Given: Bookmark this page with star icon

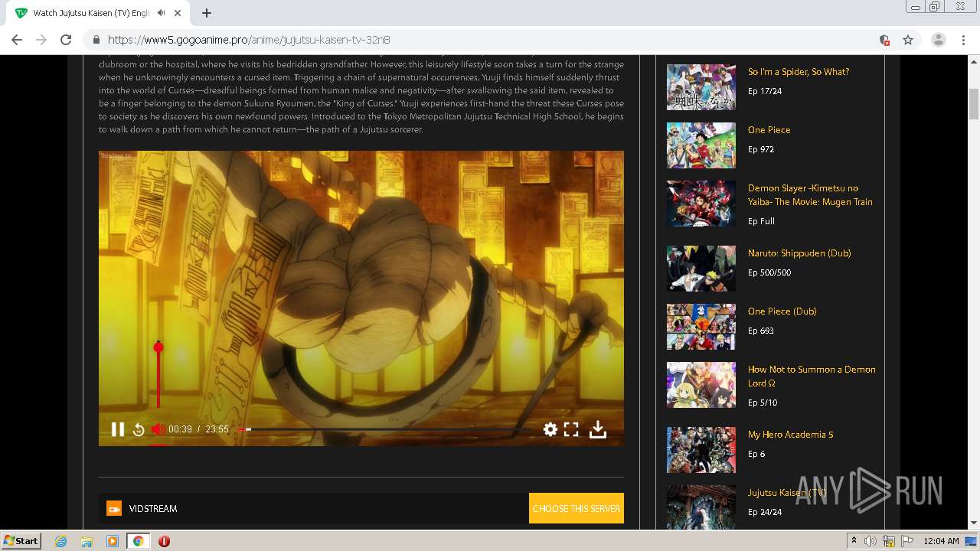Looking at the screenshot, I should tap(908, 40).
